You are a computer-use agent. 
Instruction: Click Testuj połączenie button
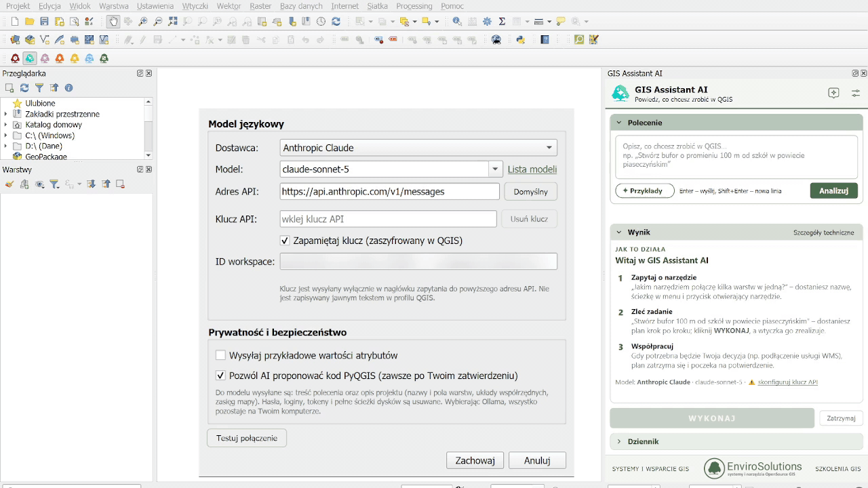point(247,438)
